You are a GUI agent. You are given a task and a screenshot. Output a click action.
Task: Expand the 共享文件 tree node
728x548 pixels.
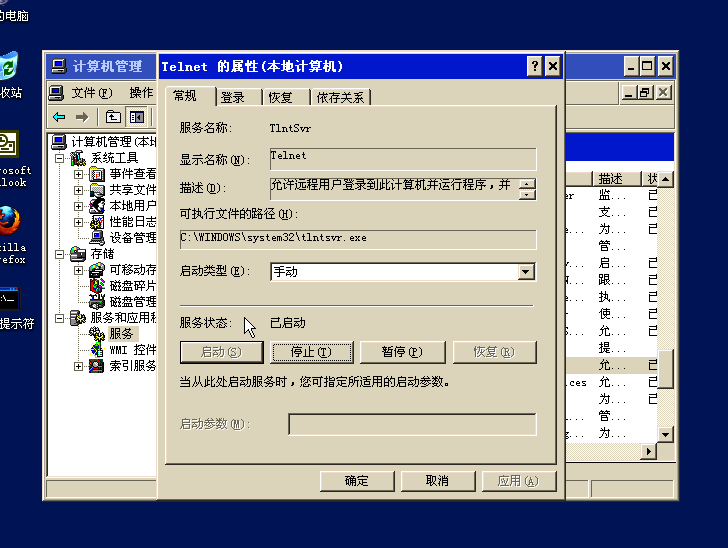click(78, 190)
